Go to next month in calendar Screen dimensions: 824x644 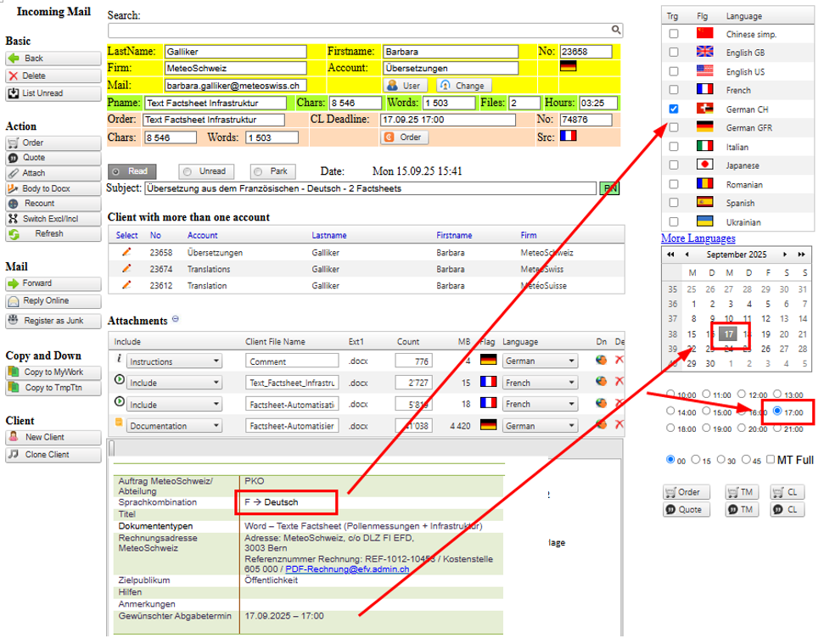pos(784,255)
